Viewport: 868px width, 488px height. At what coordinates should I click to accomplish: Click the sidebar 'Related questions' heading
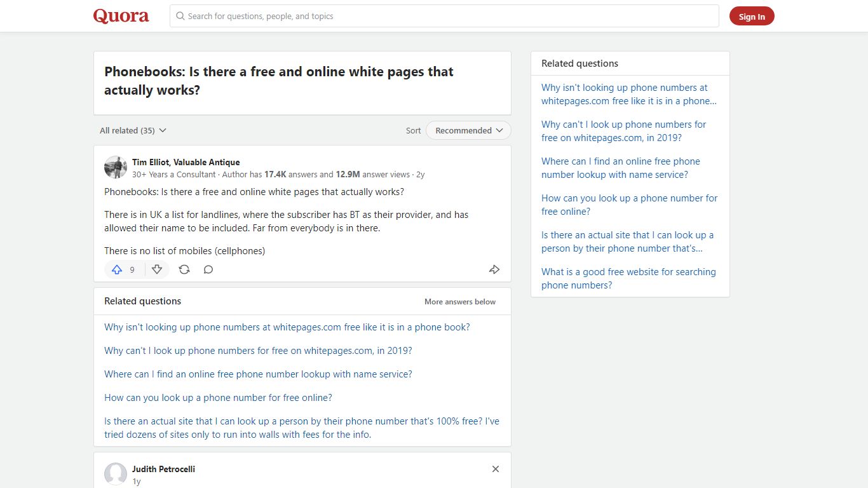[580, 64]
